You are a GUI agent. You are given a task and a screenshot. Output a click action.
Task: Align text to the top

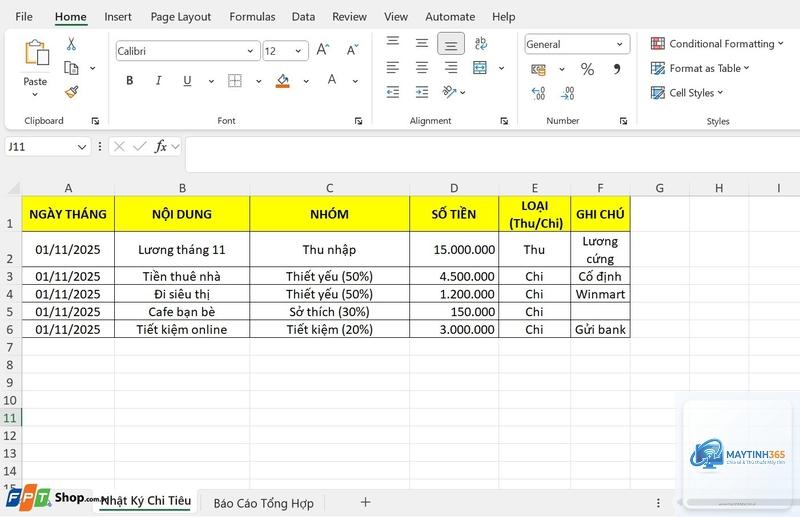tap(393, 43)
